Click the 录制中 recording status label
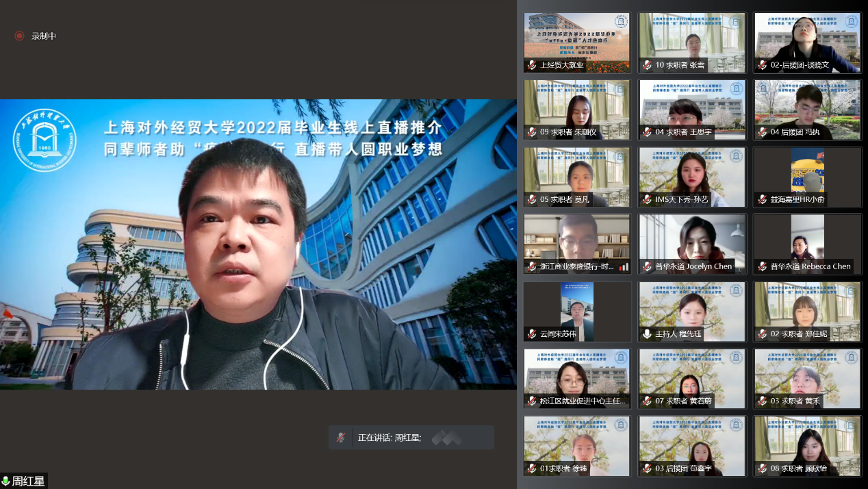This screenshot has height=489, width=868. 44,36
